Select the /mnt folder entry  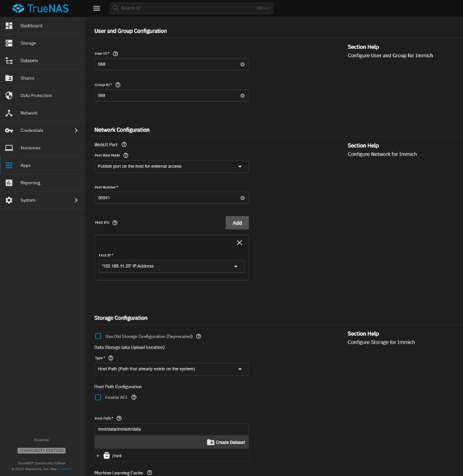113,455
